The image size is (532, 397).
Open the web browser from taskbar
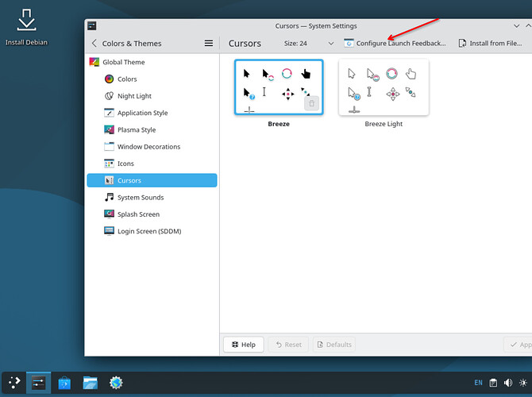(x=116, y=383)
